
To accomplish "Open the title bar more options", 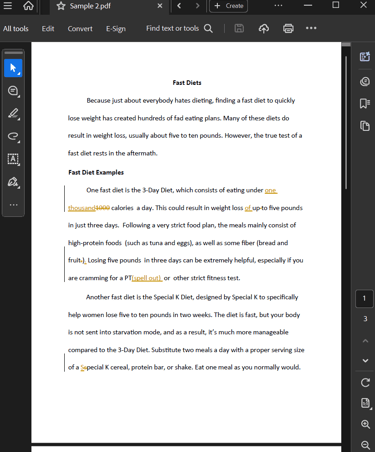I will tap(278, 6).
